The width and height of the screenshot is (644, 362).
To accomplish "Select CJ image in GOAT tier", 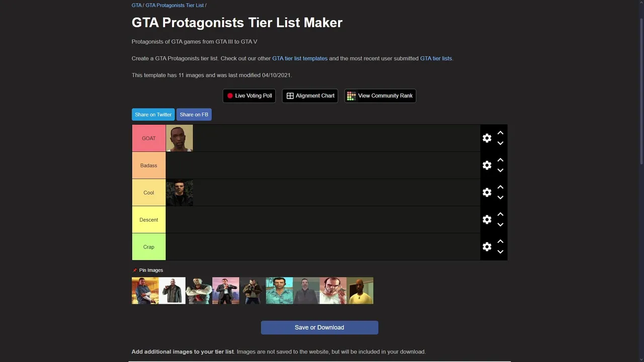I will coord(180,138).
